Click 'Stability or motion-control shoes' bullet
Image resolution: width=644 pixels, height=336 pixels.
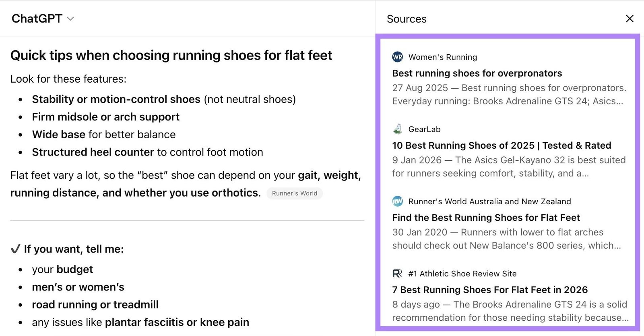click(x=164, y=99)
